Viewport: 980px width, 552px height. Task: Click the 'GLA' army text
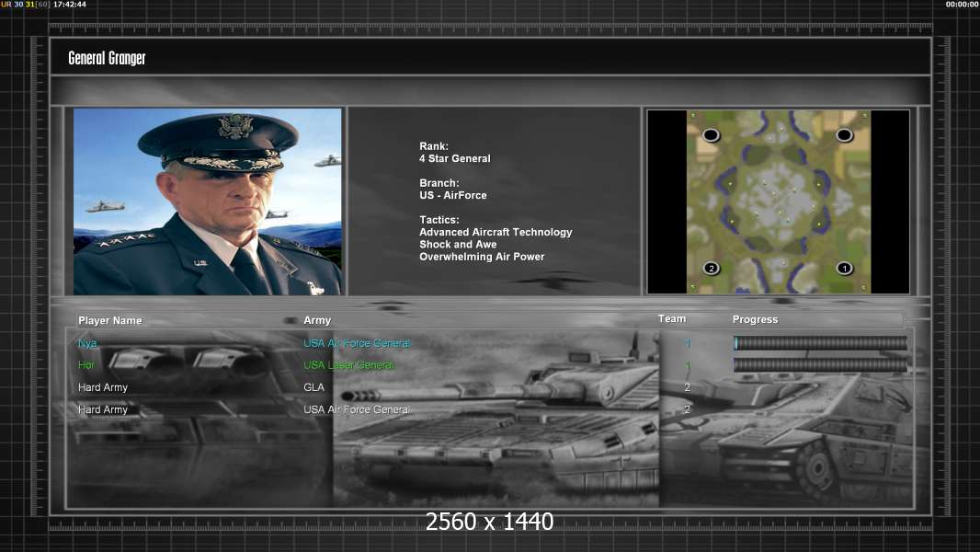point(313,387)
